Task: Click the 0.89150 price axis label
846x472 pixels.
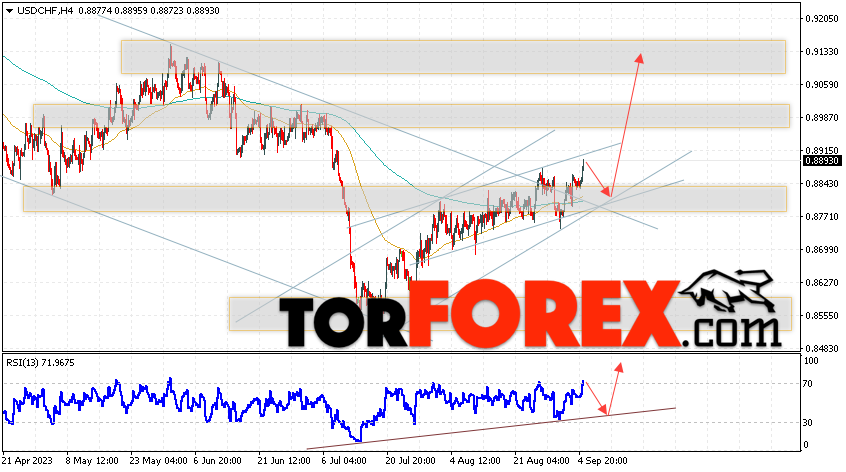Action: (822, 151)
